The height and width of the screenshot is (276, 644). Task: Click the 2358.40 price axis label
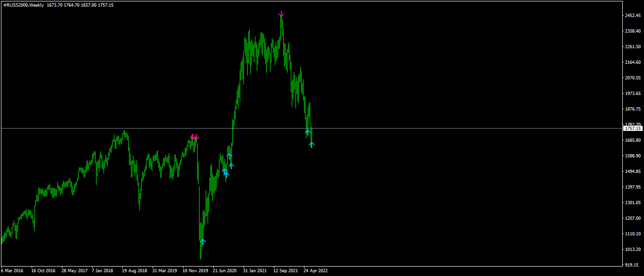pyautogui.click(x=633, y=31)
